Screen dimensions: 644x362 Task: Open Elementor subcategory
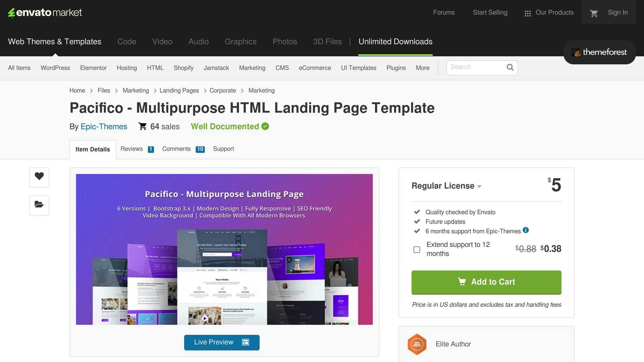(93, 68)
